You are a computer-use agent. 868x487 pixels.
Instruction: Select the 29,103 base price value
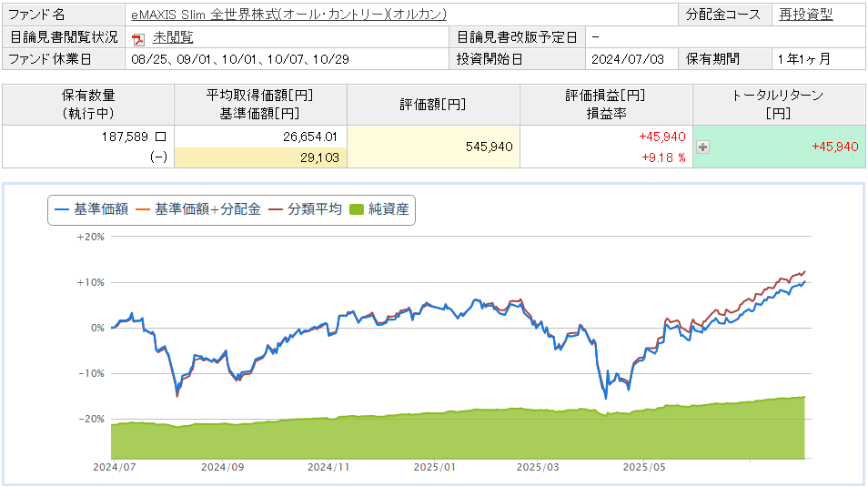point(319,157)
